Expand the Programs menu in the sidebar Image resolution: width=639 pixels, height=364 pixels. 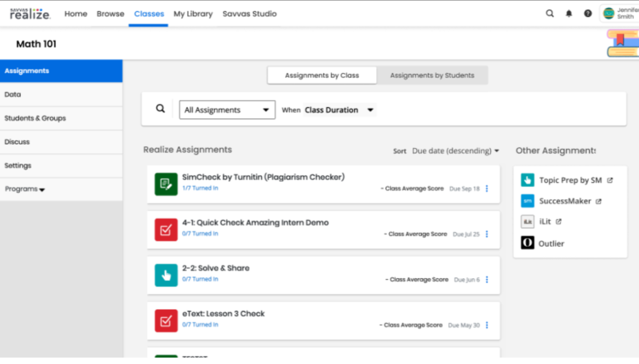click(24, 189)
